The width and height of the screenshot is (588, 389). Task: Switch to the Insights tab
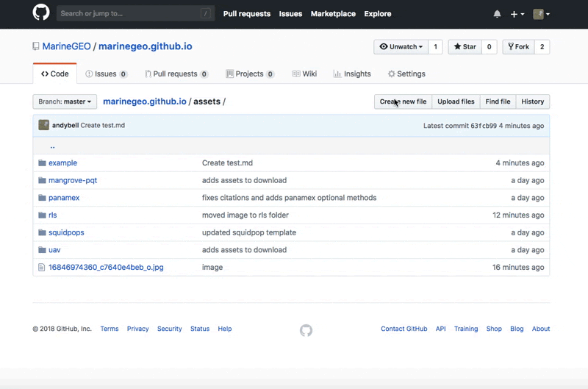coord(352,74)
